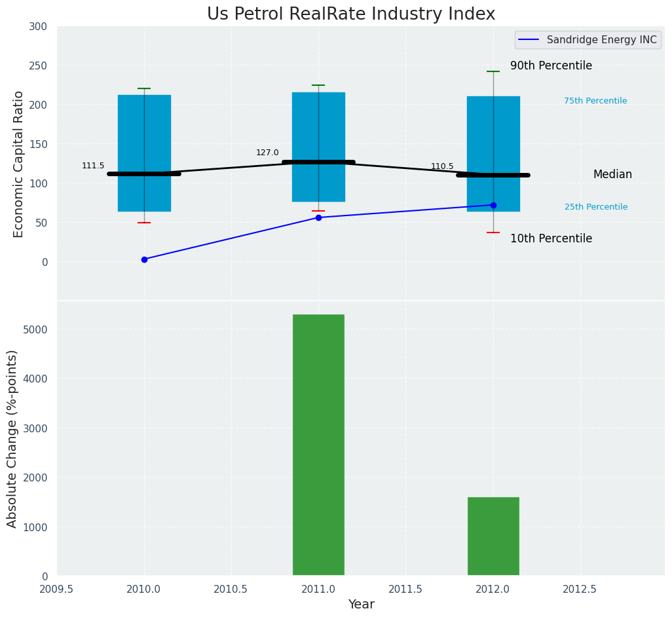Click the Sandridge Energy INC legend entry

601,40
